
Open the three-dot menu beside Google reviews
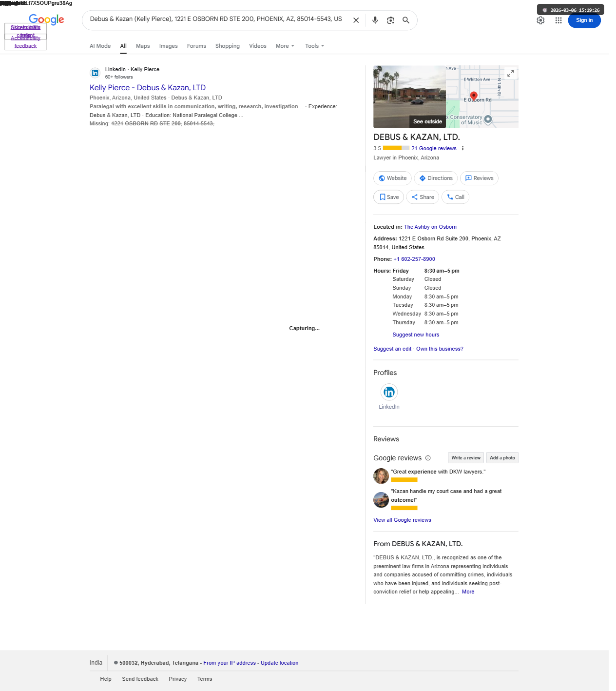tap(462, 148)
